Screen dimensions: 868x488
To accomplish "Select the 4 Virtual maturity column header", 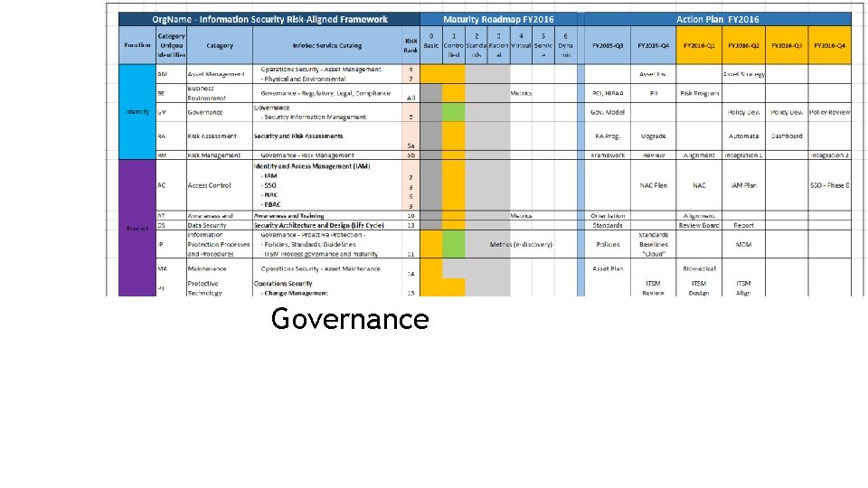I will (521, 45).
